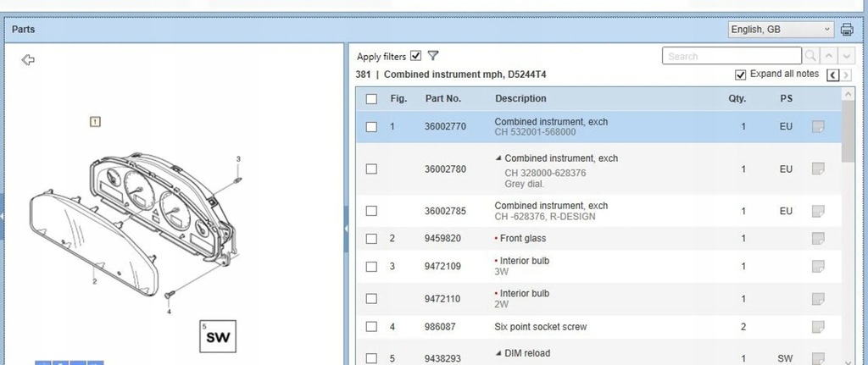The height and width of the screenshot is (365, 868).
Task: Click the search magnifier icon
Action: pyautogui.click(x=810, y=56)
